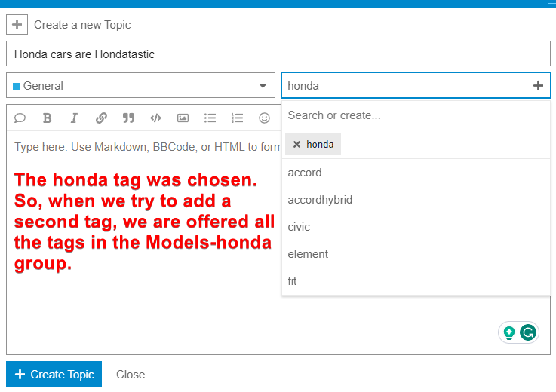This screenshot has height=392, width=556.
Task: Click the topic title field
Action: pyautogui.click(x=278, y=54)
